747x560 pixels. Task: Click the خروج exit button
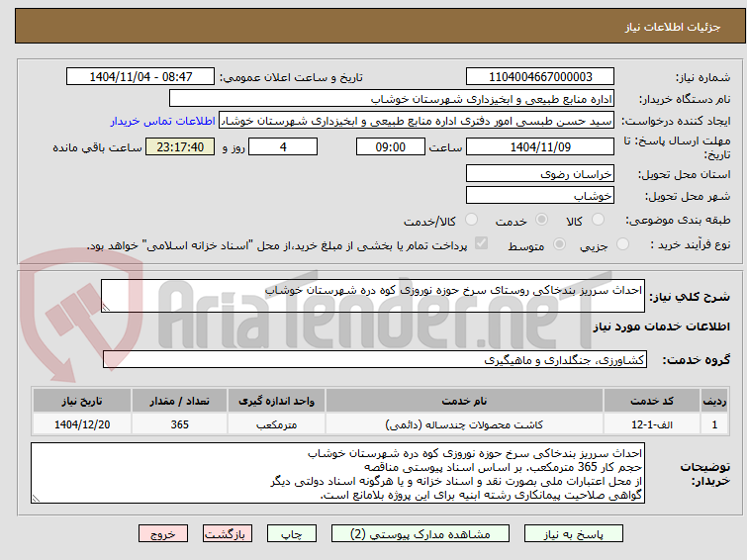[163, 534]
